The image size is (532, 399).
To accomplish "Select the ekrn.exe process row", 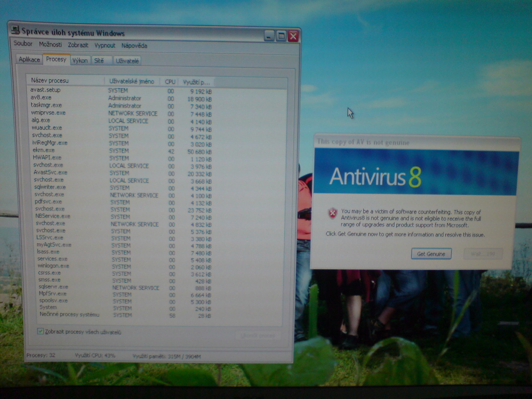I will (x=44, y=150).
